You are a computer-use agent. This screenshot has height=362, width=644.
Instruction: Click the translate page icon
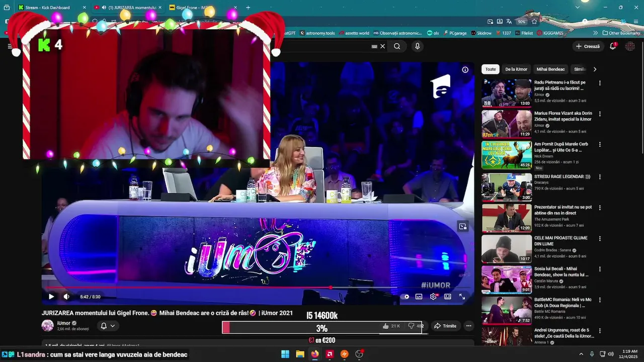click(509, 22)
